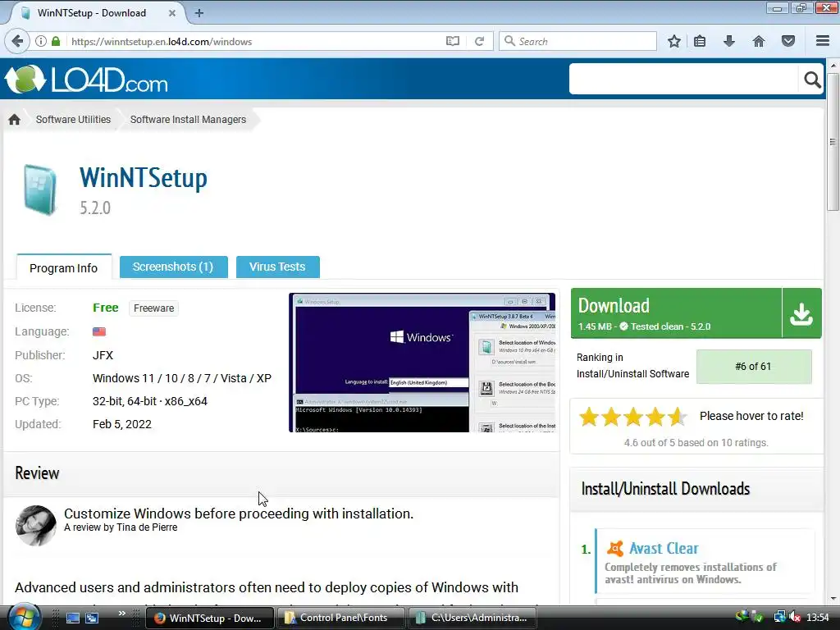Open the Windows Start orb
Viewport: 840px width, 630px height.
(24, 618)
